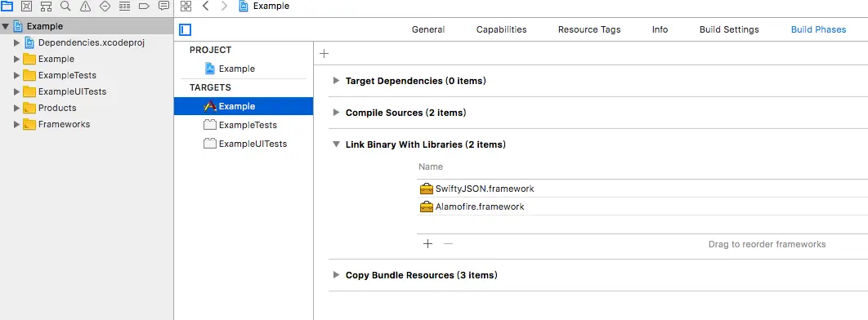Viewport: 868px width, 320px height.
Task: Select the Products folder label
Action: (x=57, y=108)
